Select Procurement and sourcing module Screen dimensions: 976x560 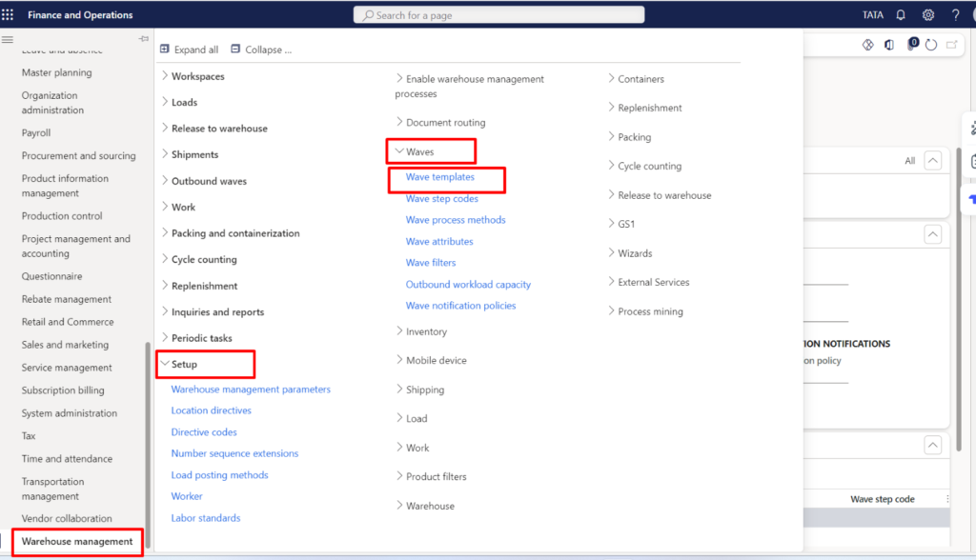tap(78, 155)
